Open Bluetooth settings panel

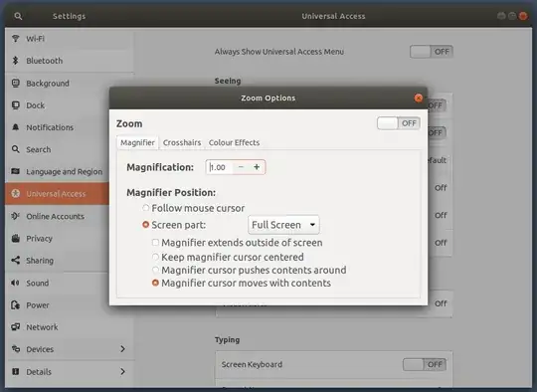(x=69, y=61)
